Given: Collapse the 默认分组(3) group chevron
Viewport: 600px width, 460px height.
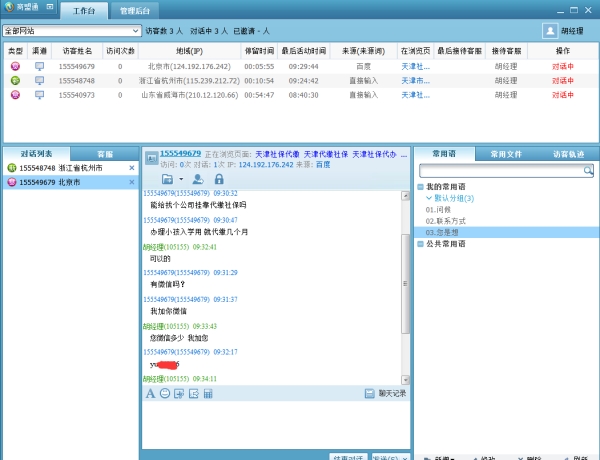Looking at the screenshot, I should click(x=429, y=198).
